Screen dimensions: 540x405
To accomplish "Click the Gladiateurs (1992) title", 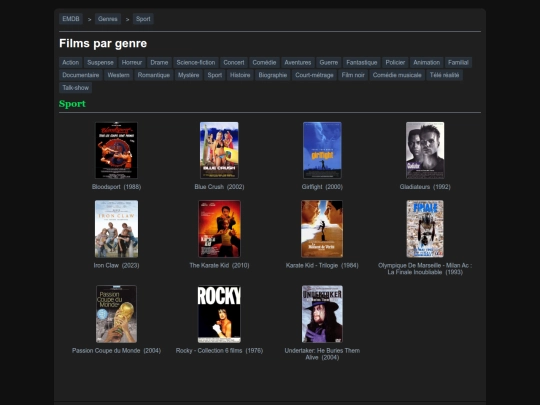I will (425, 187).
